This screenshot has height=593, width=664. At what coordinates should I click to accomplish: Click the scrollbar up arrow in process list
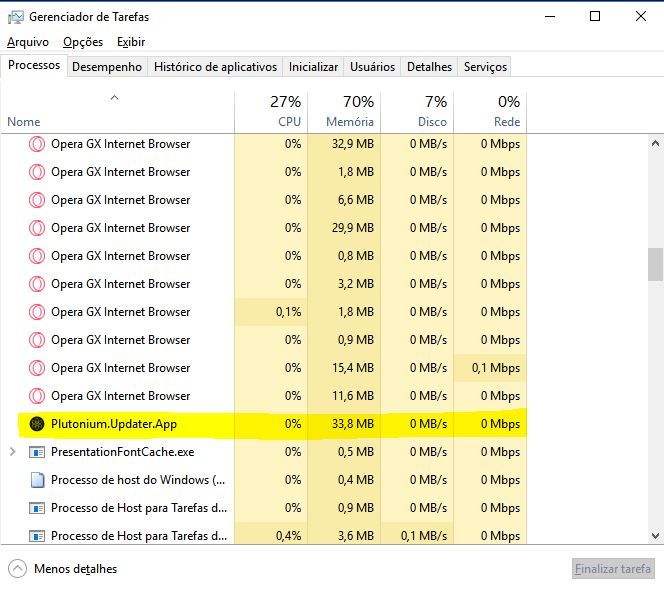655,144
